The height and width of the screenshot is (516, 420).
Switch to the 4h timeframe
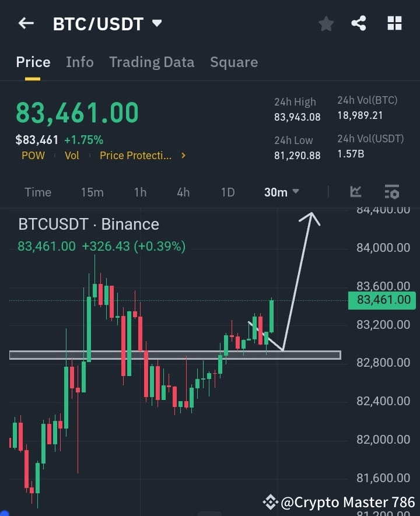click(183, 192)
